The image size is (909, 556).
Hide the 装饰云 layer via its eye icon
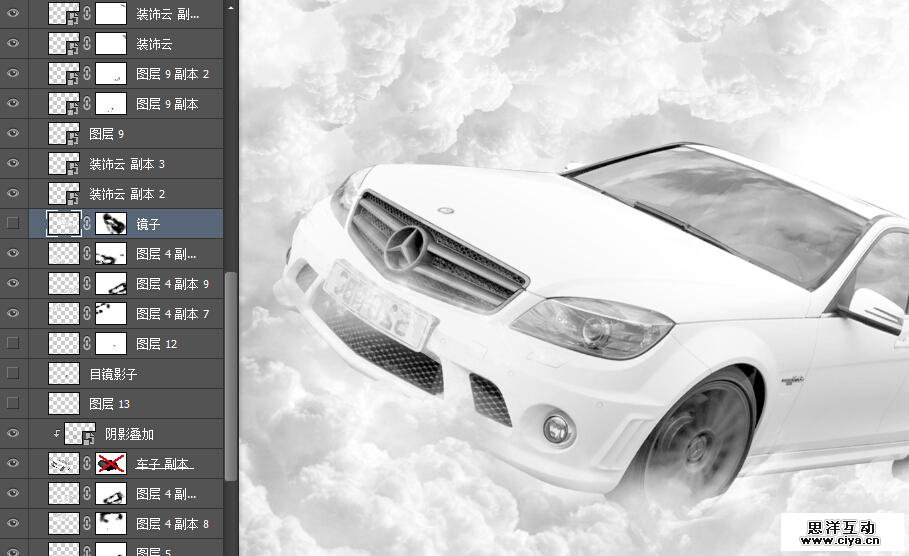(x=13, y=43)
